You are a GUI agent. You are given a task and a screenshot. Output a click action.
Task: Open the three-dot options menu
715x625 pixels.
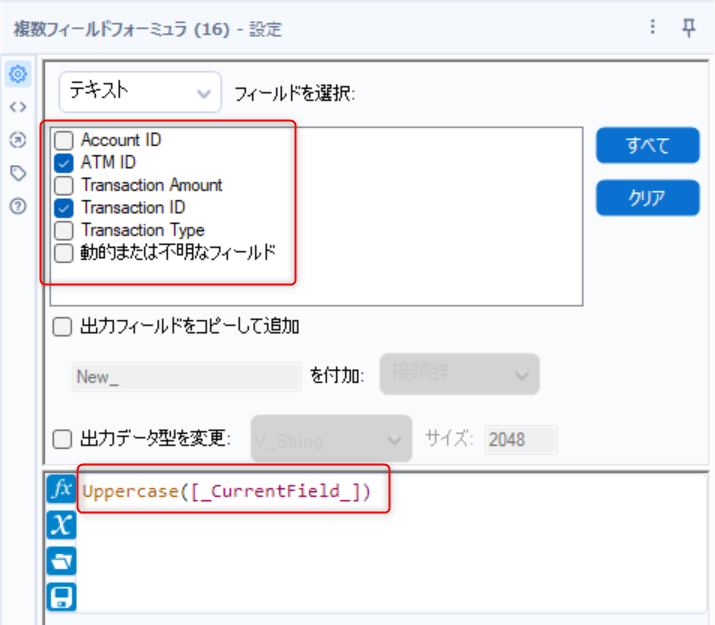coord(653,27)
